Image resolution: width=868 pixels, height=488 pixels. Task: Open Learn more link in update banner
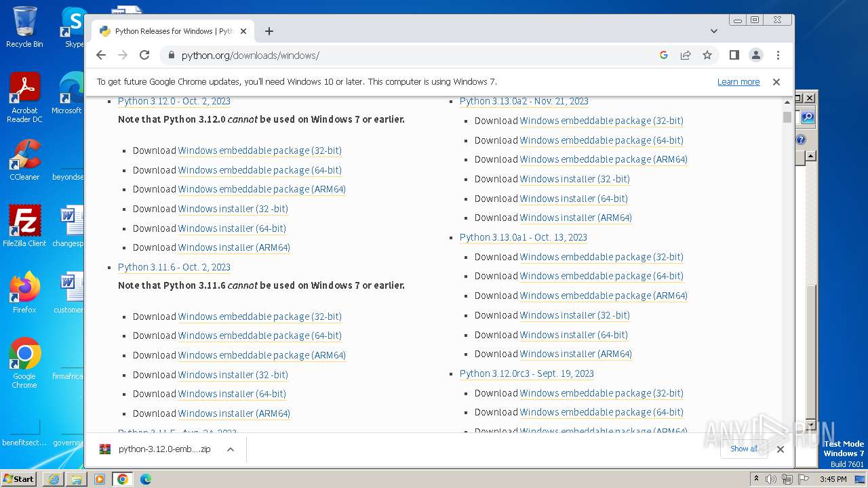pos(738,82)
